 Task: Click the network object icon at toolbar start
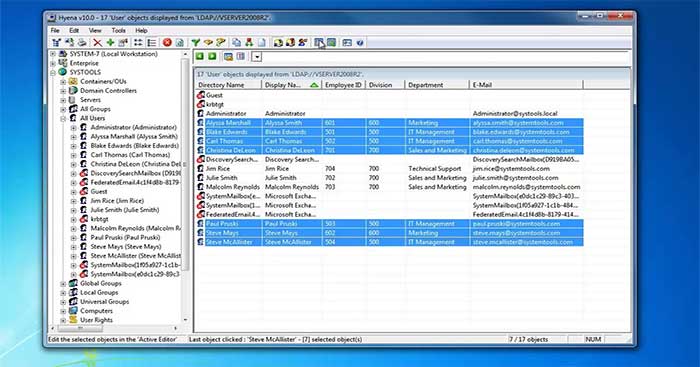56,43
